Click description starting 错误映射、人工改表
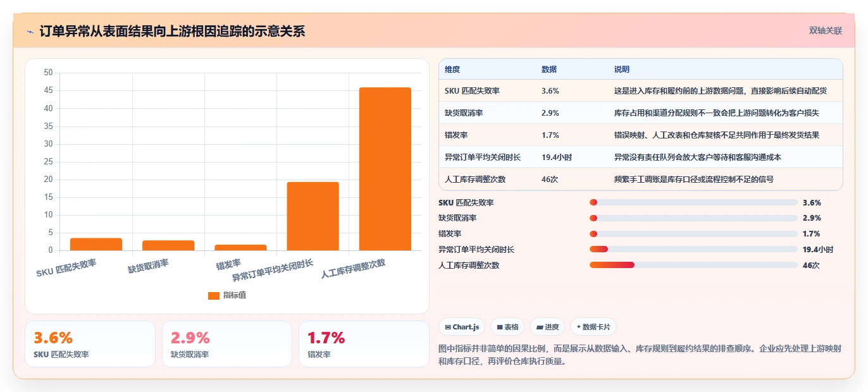The width and height of the screenshot is (868, 392). pos(717,135)
